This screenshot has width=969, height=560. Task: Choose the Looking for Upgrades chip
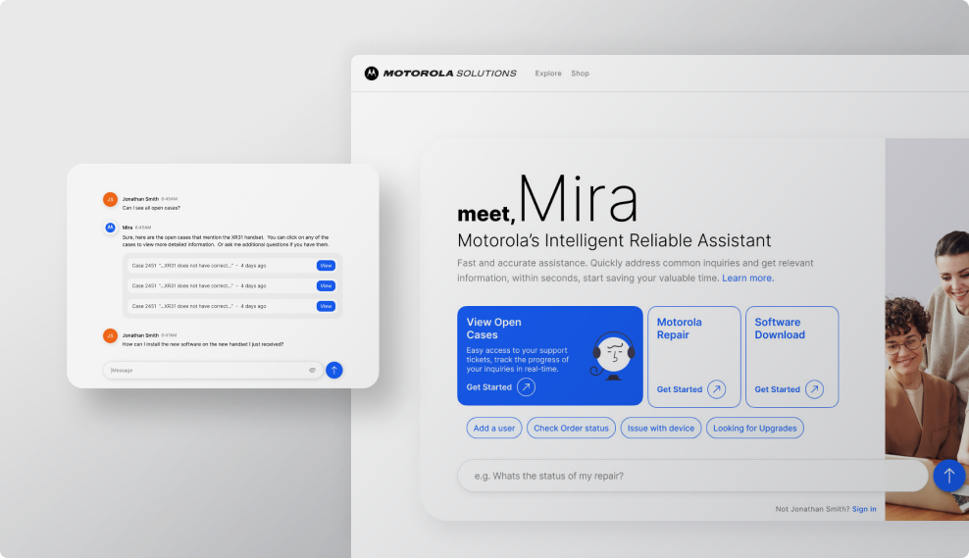(x=754, y=428)
